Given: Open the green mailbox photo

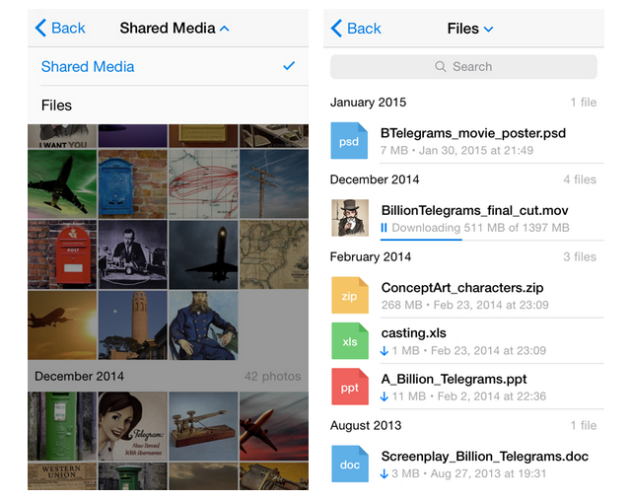Looking at the screenshot, I should [62, 426].
